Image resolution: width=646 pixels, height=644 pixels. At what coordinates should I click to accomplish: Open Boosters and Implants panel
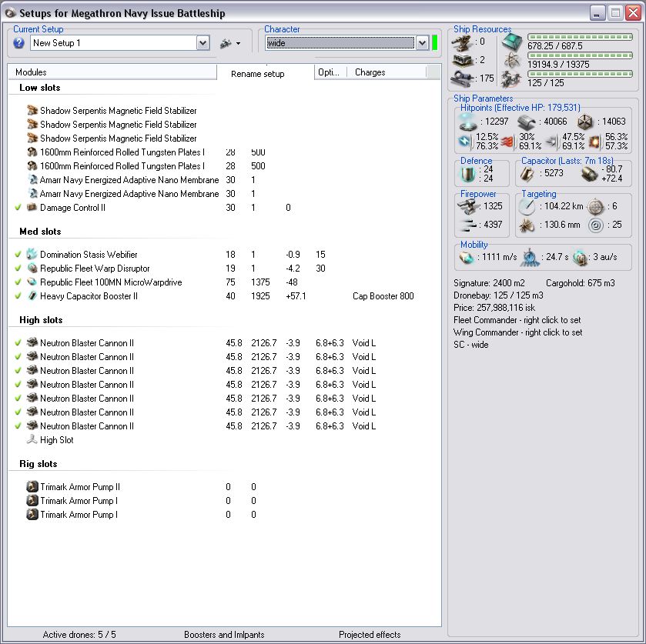[x=224, y=635]
